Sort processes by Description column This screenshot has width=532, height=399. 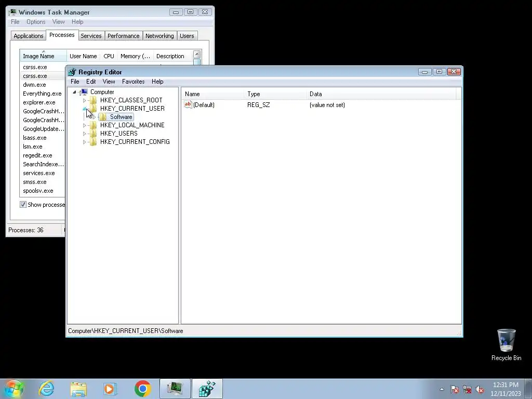(x=172, y=56)
